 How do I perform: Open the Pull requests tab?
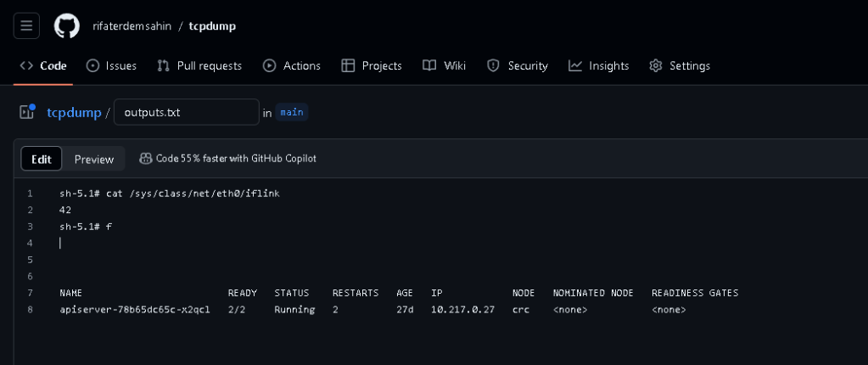coord(199,66)
